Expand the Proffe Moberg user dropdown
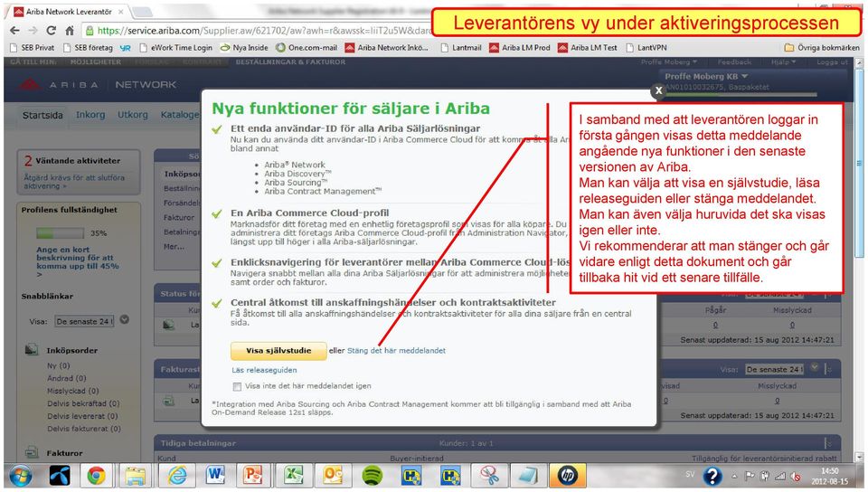 669,62
